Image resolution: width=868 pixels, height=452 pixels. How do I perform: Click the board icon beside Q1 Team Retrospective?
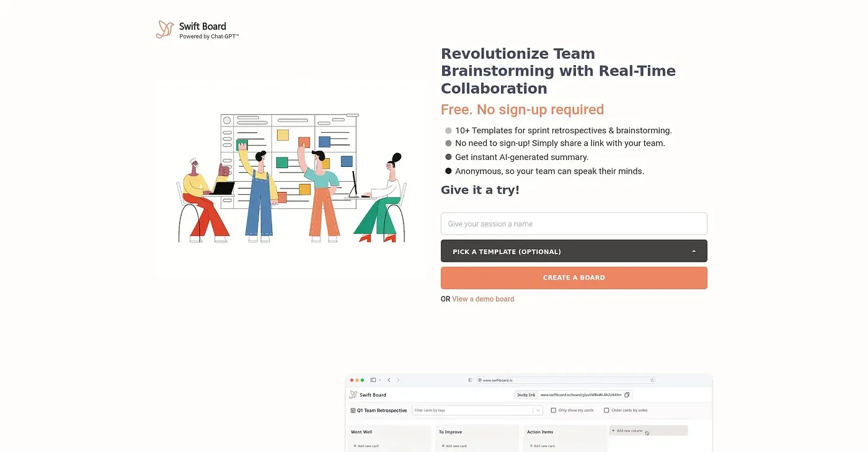(x=353, y=410)
